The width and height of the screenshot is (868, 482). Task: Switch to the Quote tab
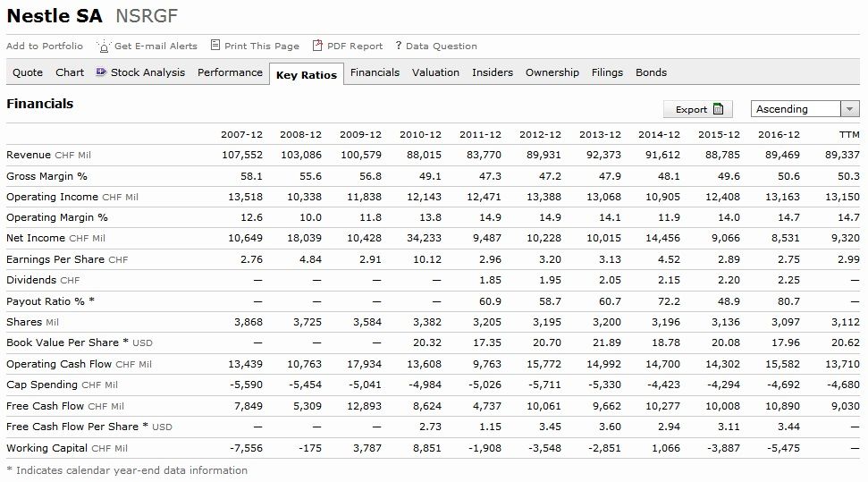(28, 72)
